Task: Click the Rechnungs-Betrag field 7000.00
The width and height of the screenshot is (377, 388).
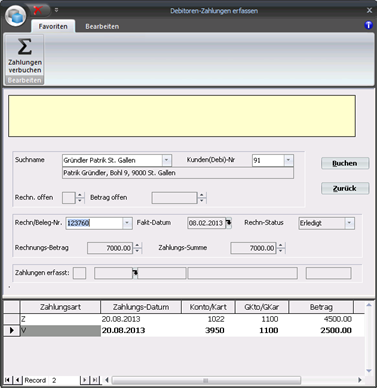Action: click(110, 248)
